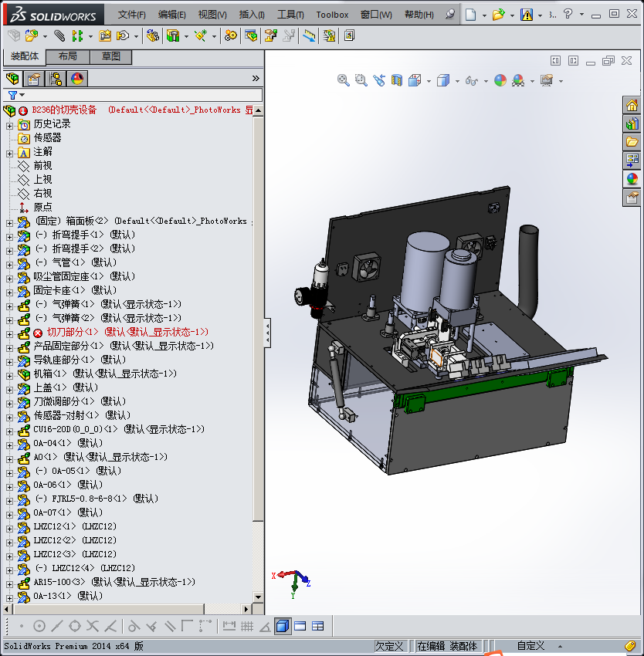This screenshot has width=644, height=656.
Task: Expand the manager pane tabs chevron
Action: tap(256, 78)
